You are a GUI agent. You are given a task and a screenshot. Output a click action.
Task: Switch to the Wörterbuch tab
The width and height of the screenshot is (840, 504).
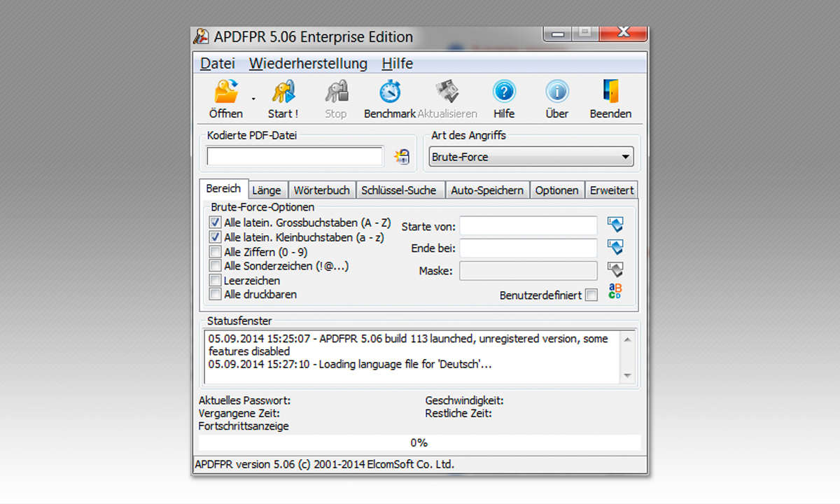click(321, 190)
